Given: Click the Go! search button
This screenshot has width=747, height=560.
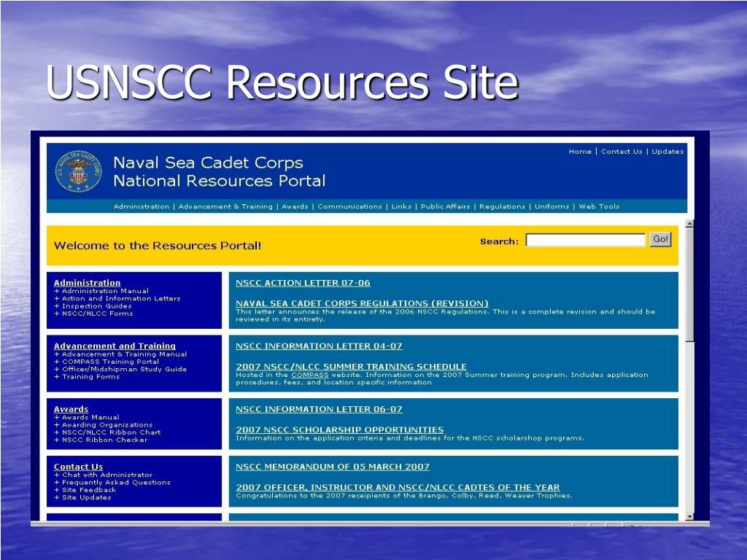Looking at the screenshot, I should (660, 239).
